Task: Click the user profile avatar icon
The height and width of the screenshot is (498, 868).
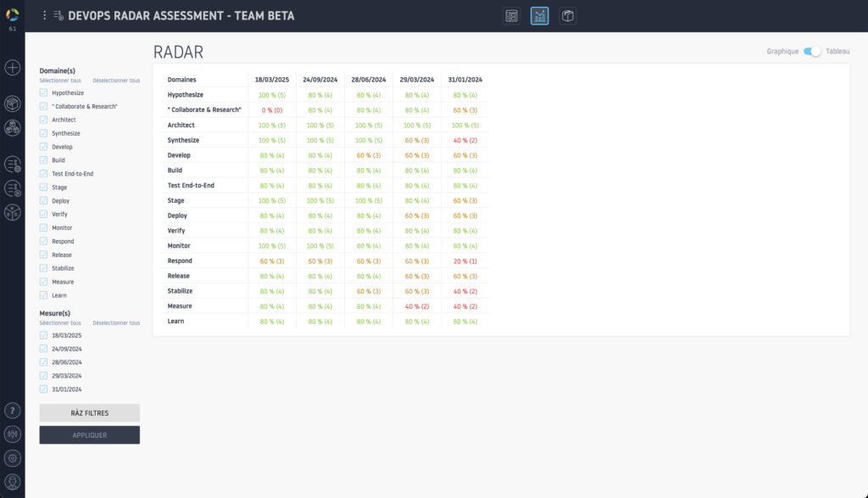Action: coord(12,482)
